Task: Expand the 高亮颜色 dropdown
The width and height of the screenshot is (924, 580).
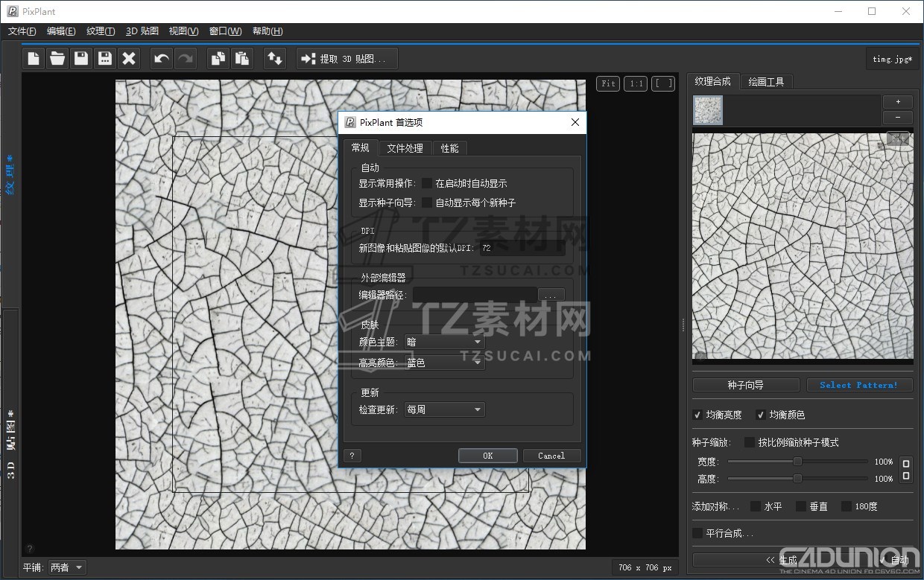Action: pyautogui.click(x=444, y=363)
